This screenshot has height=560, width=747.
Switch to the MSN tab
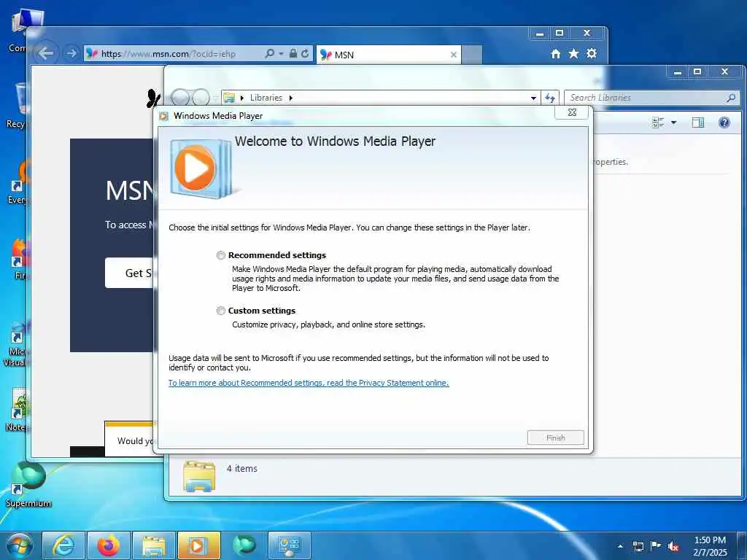pyautogui.click(x=388, y=55)
